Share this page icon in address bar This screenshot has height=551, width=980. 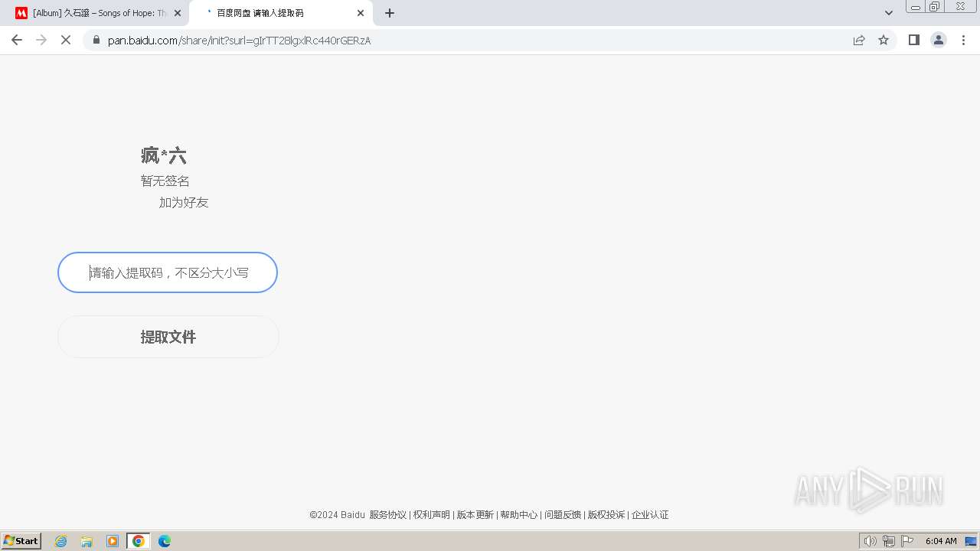coord(859,40)
